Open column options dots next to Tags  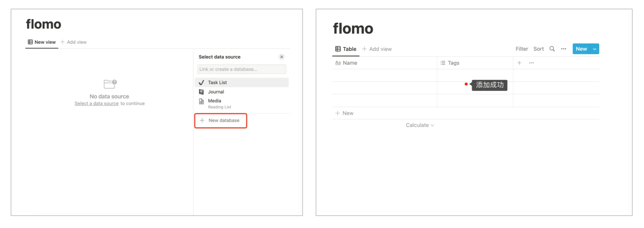pos(532,63)
